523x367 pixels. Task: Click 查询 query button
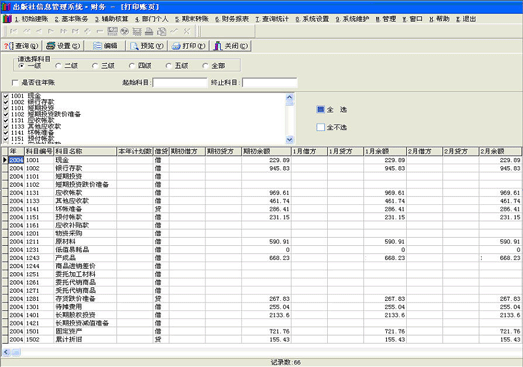[21, 46]
